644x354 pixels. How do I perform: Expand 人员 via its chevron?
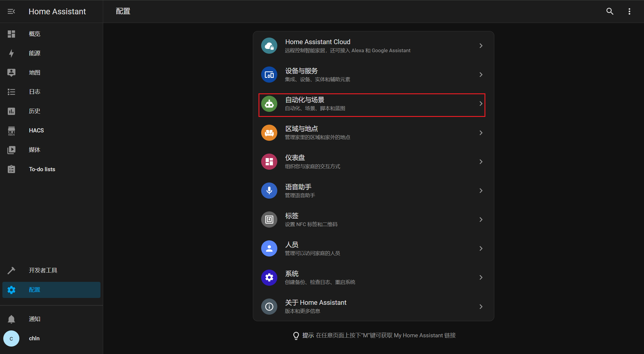coord(481,248)
